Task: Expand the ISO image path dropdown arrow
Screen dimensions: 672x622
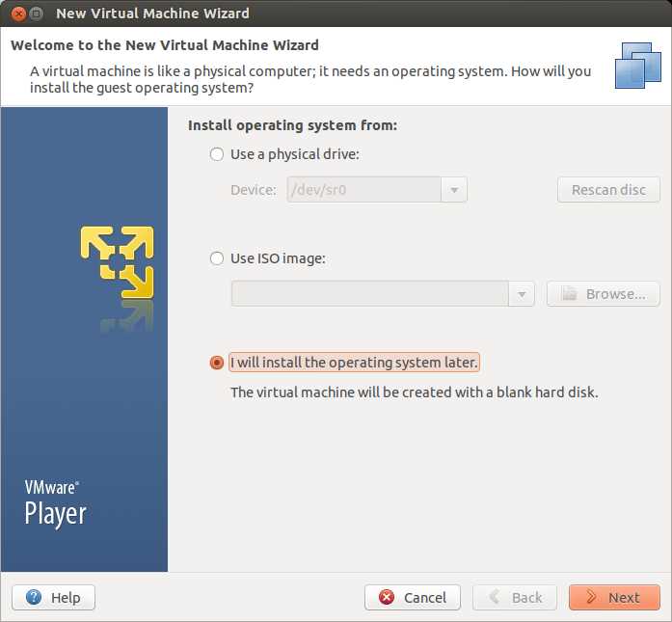Action: coord(522,294)
